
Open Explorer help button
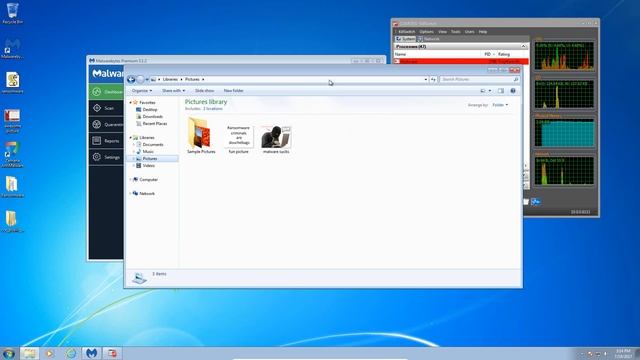[513, 91]
